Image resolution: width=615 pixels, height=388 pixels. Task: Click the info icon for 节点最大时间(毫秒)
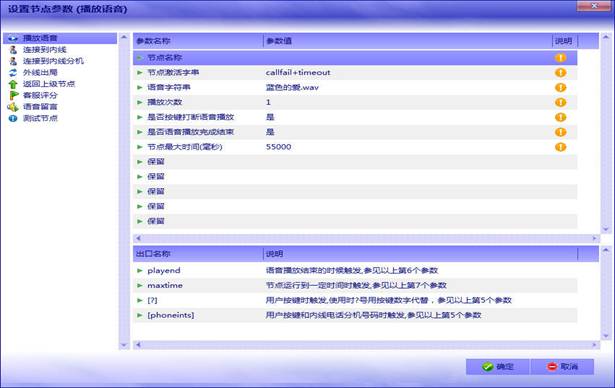pyautogui.click(x=560, y=147)
